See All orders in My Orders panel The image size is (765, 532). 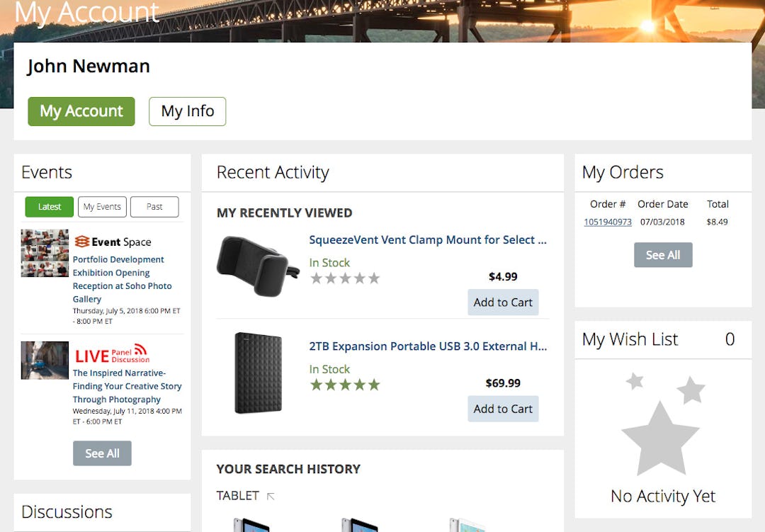663,254
